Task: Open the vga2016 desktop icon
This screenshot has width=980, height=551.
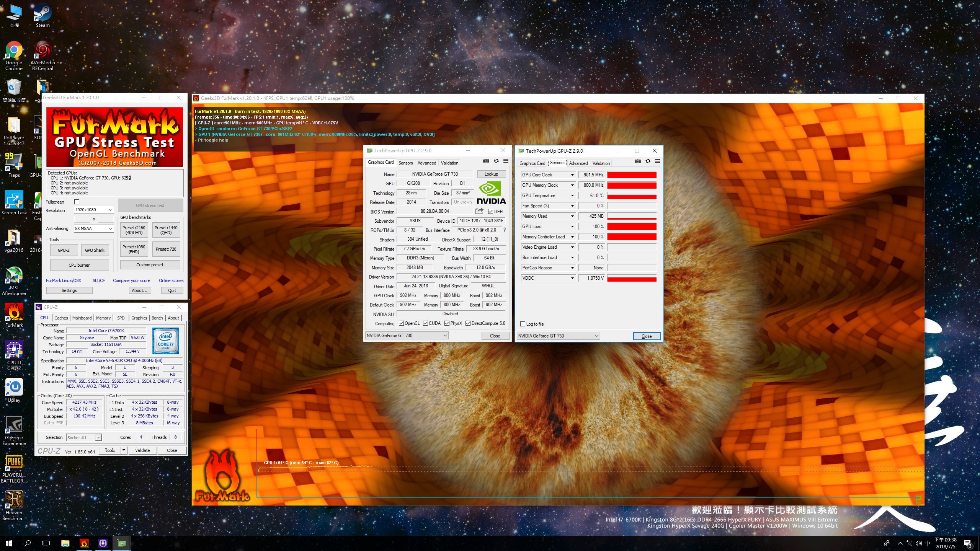Action: click(14, 241)
